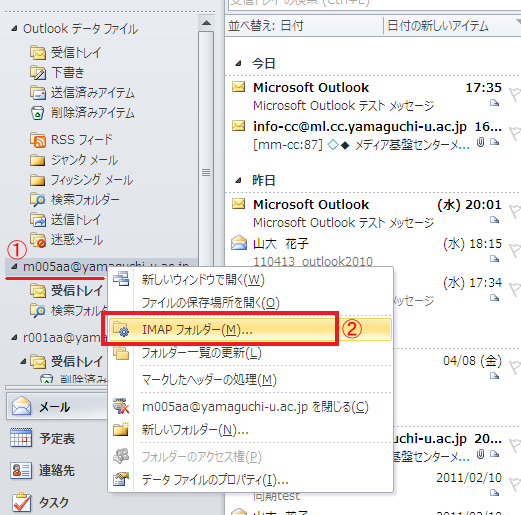Collapse the r001aa@yama account tree

click(14, 338)
